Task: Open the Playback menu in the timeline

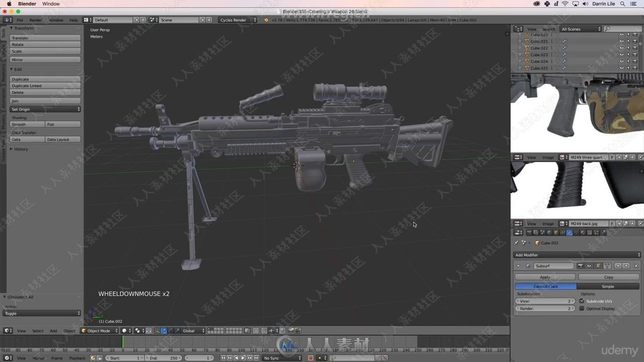Action: [77, 358]
